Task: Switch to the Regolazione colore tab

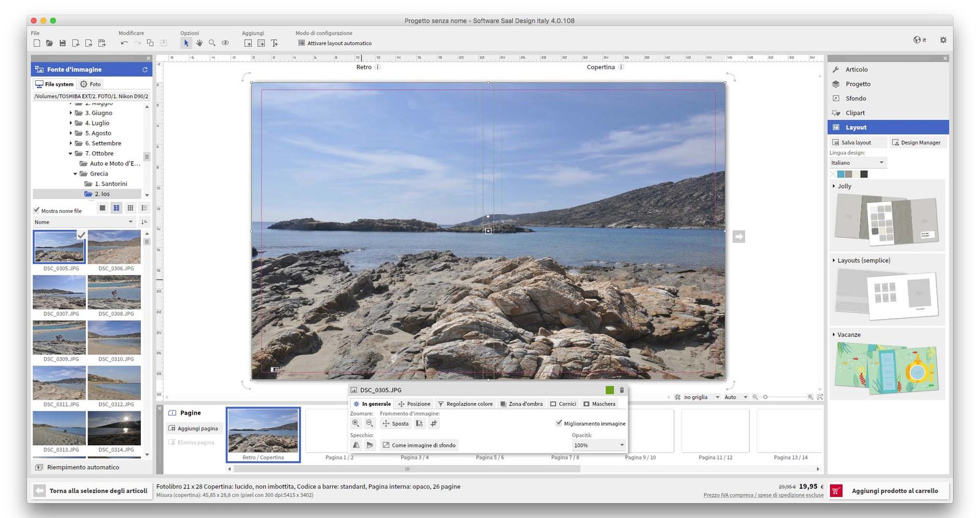Action: click(x=465, y=404)
